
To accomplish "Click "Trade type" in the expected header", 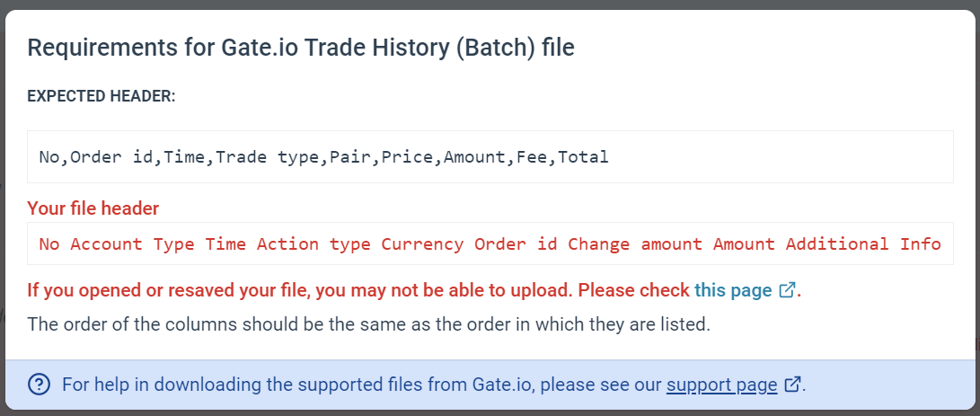I will [268, 157].
